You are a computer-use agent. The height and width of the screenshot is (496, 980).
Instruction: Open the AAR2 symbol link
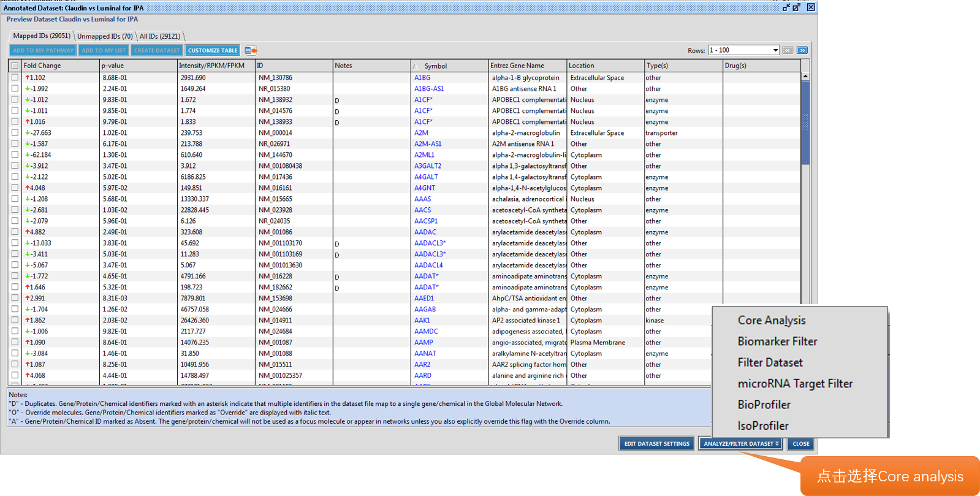pos(422,365)
